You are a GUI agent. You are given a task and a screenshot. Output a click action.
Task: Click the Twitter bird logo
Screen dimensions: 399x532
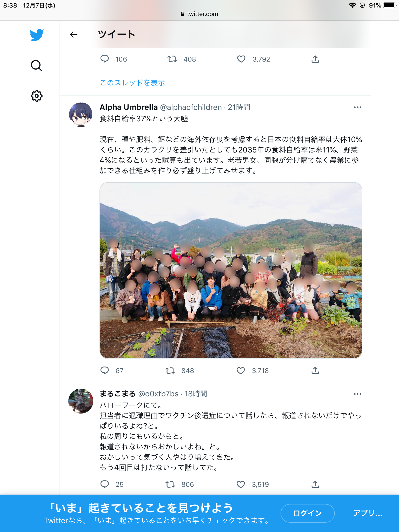[37, 35]
